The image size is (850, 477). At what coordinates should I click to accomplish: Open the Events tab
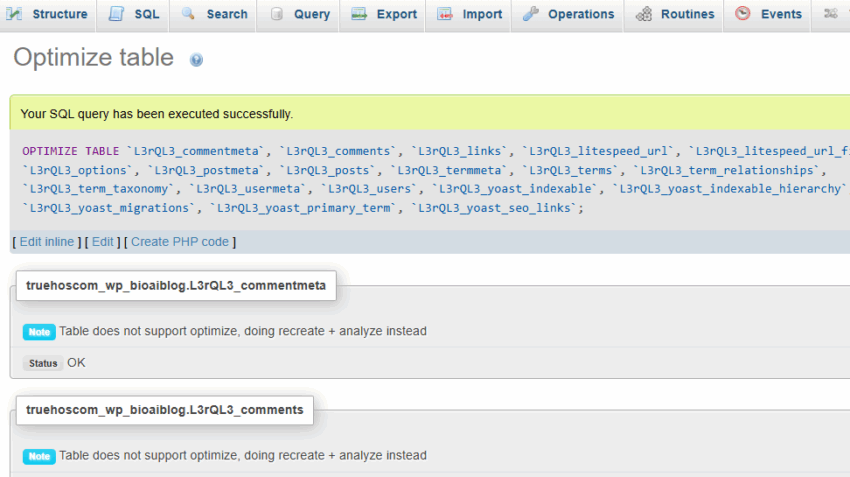(768, 14)
